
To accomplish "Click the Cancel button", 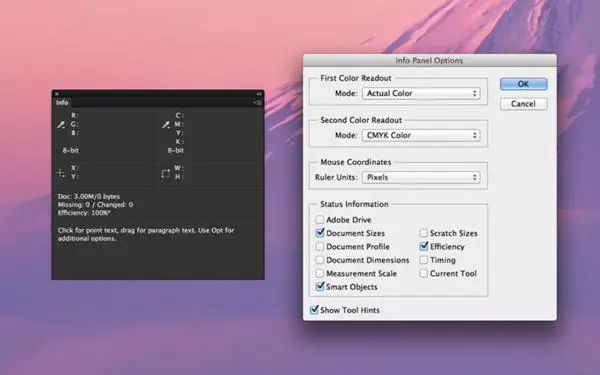I will coord(523,104).
